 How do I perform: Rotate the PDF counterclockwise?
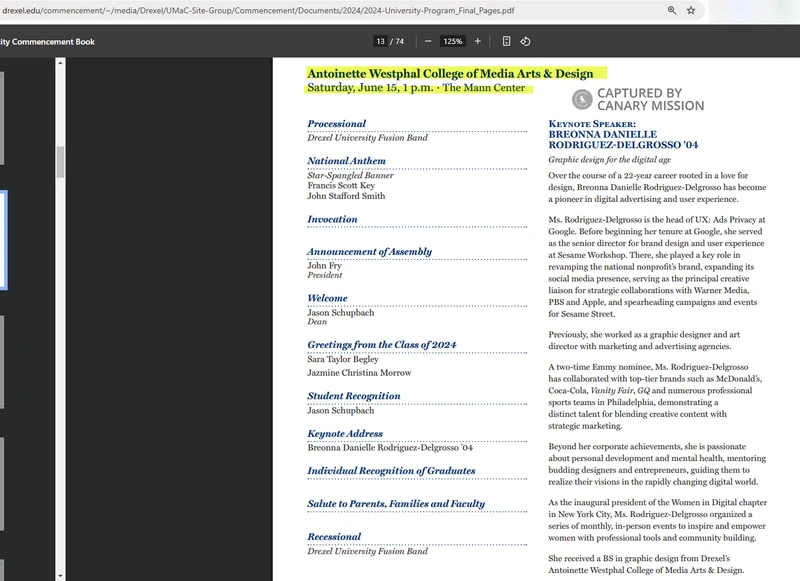pyautogui.click(x=525, y=41)
